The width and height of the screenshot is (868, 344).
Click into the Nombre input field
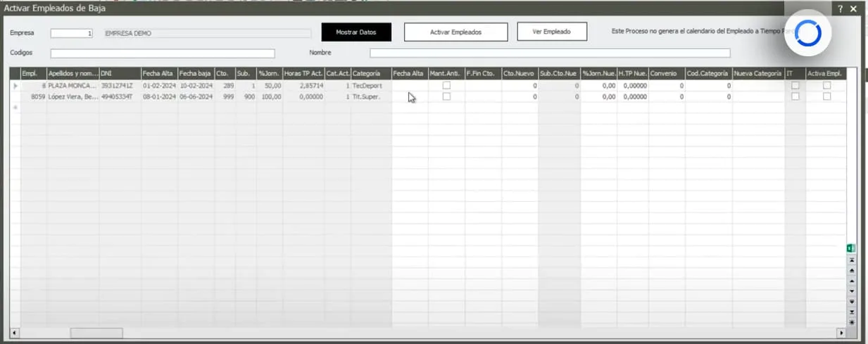tap(550, 53)
